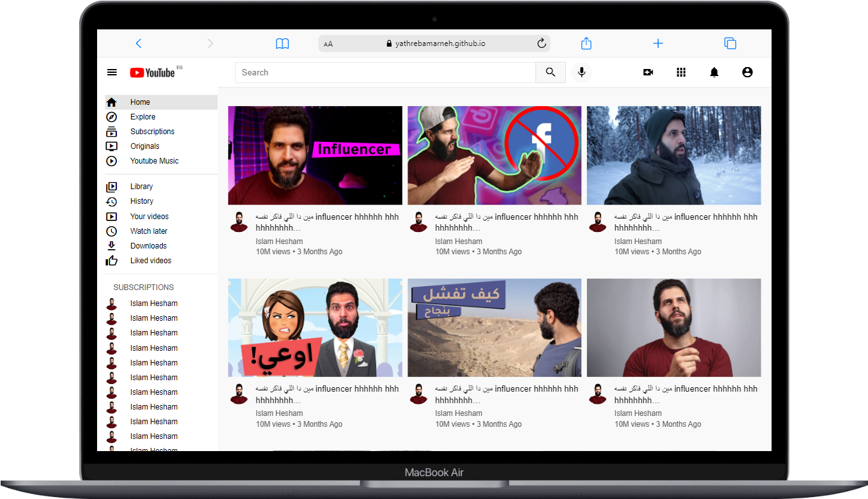868x499 pixels.
Task: Open the Influencer video thumbnail
Action: pos(315,155)
